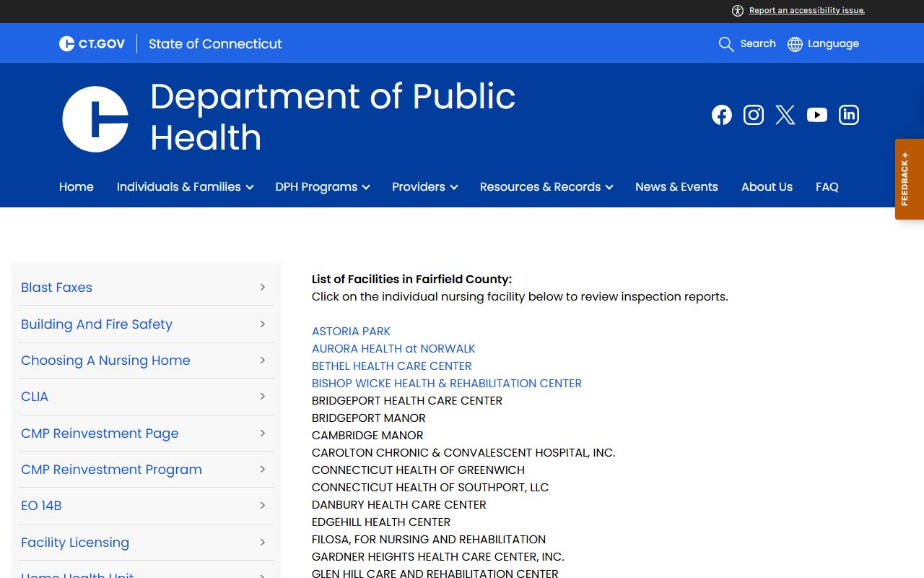Expand Individuals & Families menu

click(x=185, y=187)
